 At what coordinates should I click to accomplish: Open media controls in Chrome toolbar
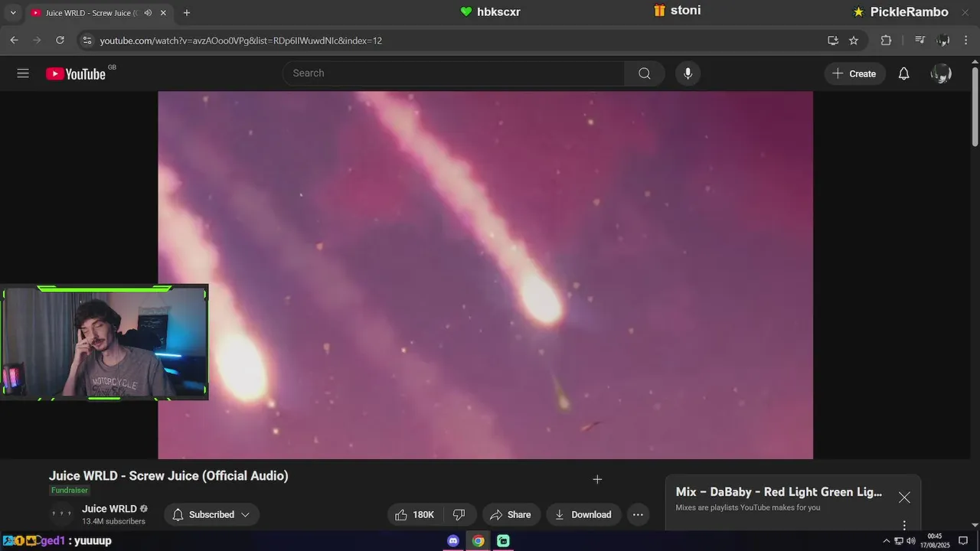[x=920, y=41]
